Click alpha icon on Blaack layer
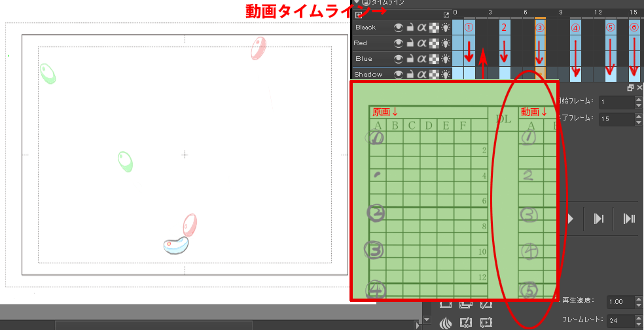 421,27
